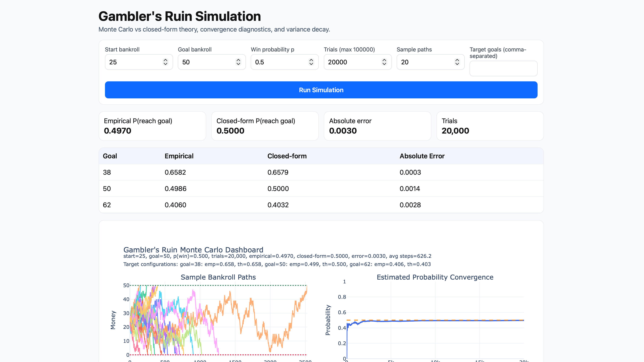Increment the Goal bankroll value
644x362 pixels.
[x=238, y=60]
